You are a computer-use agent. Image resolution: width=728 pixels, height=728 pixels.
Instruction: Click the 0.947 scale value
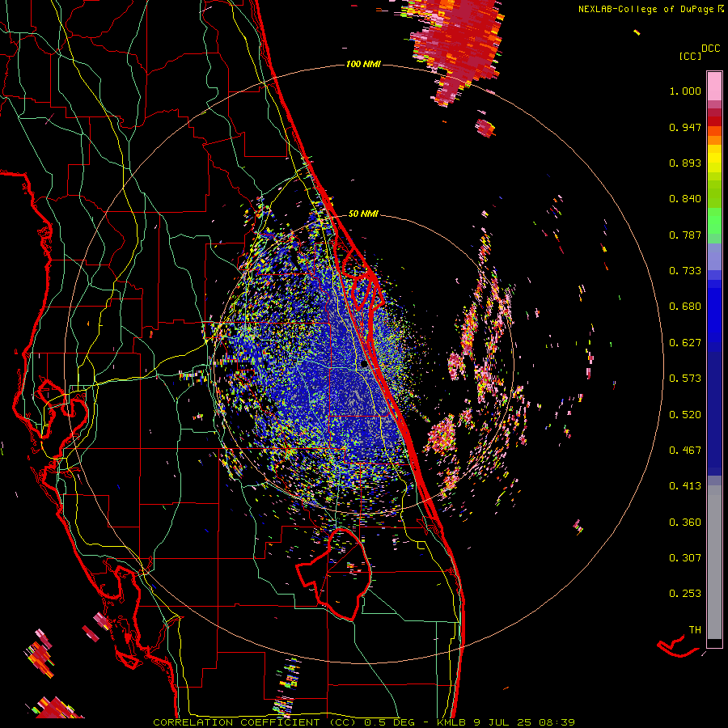pyautogui.click(x=685, y=127)
